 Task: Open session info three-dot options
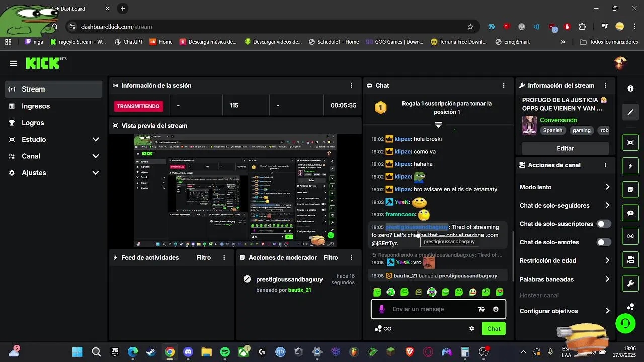pyautogui.click(x=351, y=86)
